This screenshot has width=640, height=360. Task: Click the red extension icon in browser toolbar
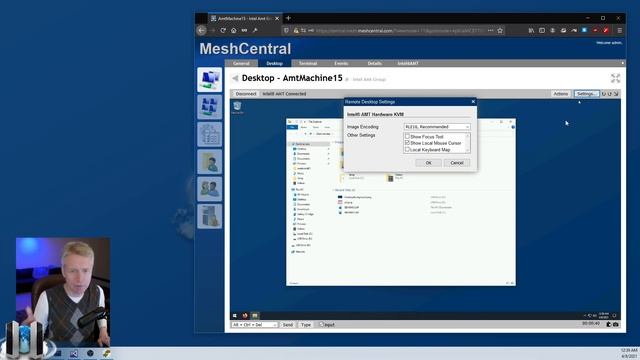tap(606, 30)
